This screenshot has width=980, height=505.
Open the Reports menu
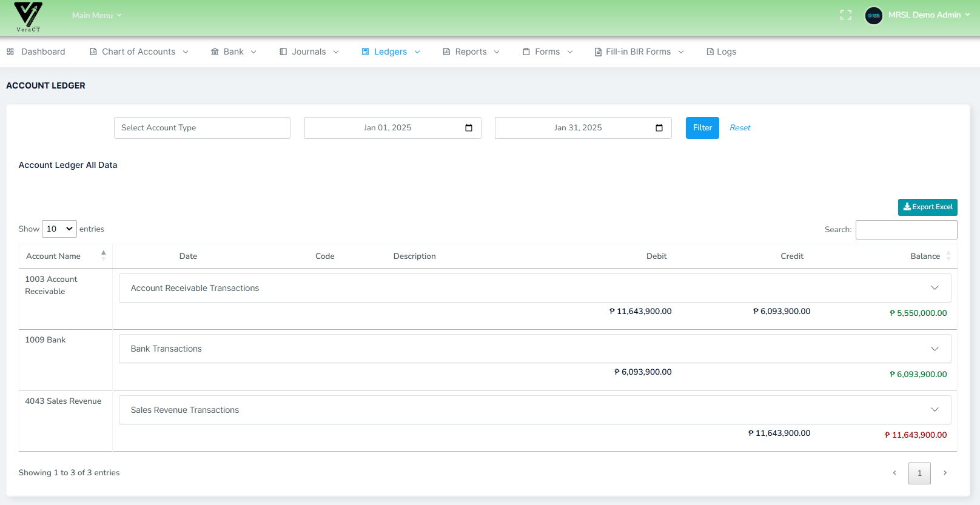(x=471, y=52)
